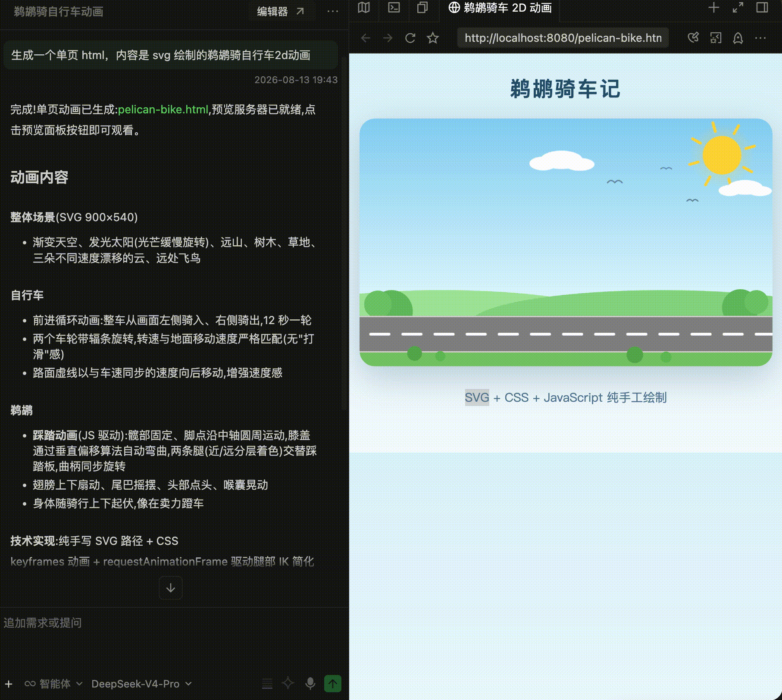
Task: Click the rocket deploy icon
Action: tap(738, 38)
